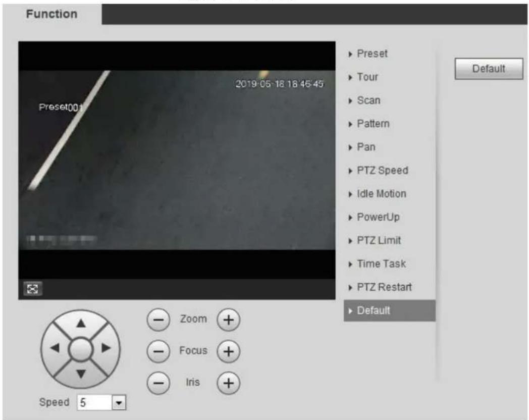Zoom in with the plus button
The width and height of the screenshot is (529, 420).
point(228,320)
